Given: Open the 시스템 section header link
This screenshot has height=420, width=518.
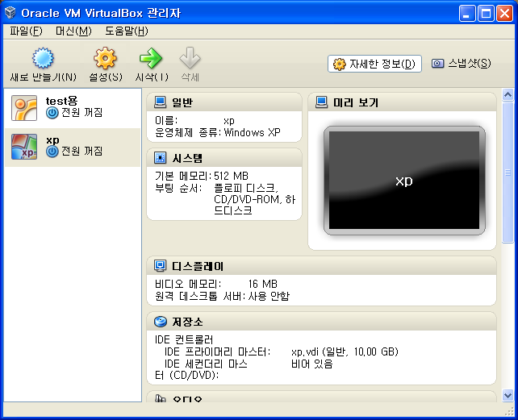Looking at the screenshot, I should [x=187, y=158].
